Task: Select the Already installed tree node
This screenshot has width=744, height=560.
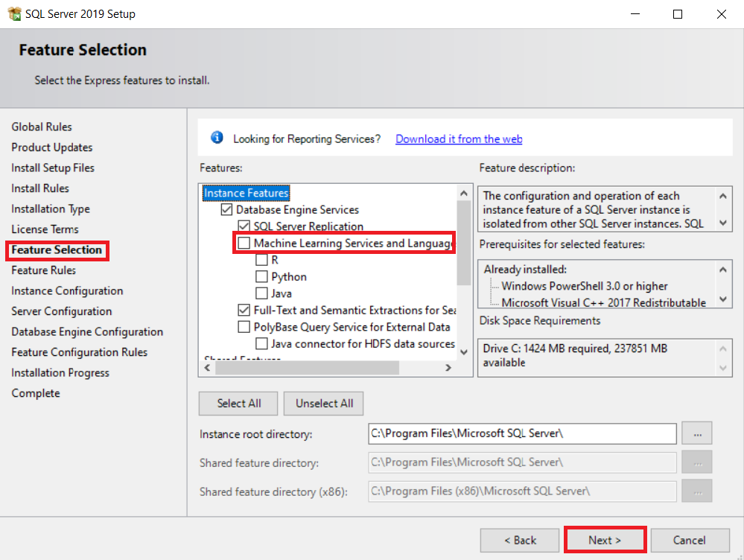Action: (x=525, y=269)
